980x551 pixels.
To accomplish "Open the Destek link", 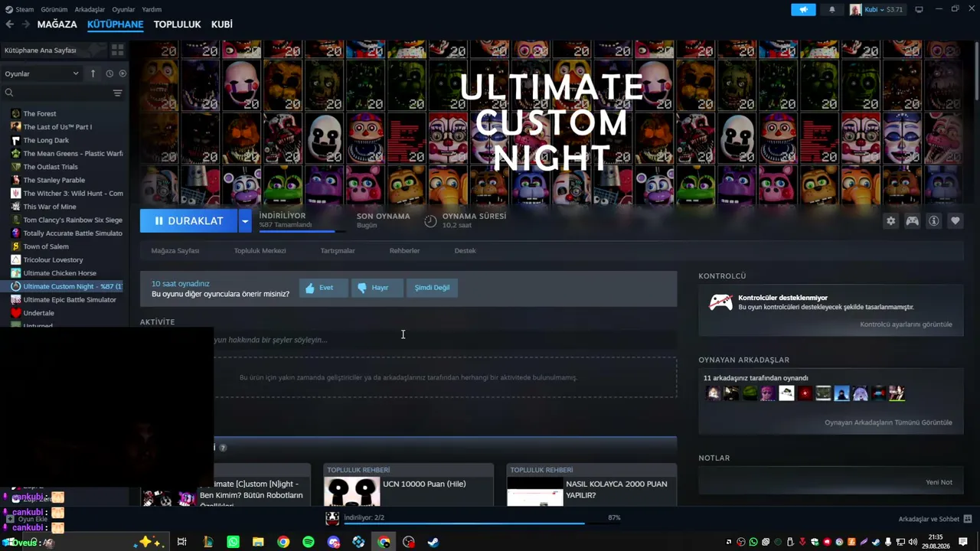I will tap(465, 251).
